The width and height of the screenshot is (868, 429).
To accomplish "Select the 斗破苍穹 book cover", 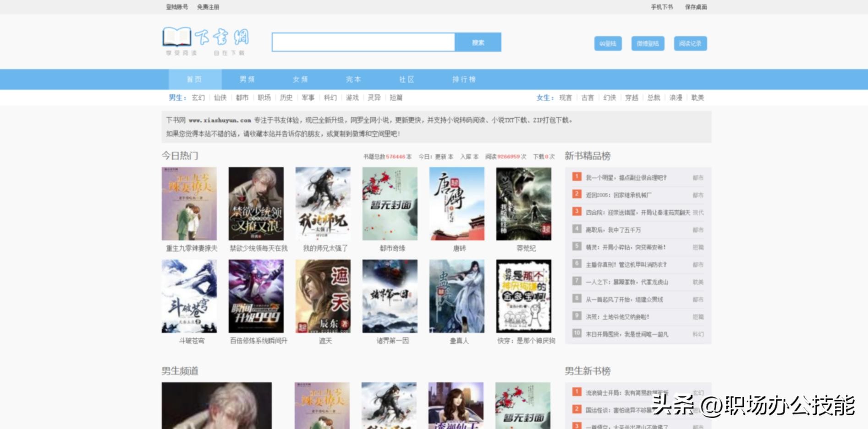I will [x=189, y=296].
